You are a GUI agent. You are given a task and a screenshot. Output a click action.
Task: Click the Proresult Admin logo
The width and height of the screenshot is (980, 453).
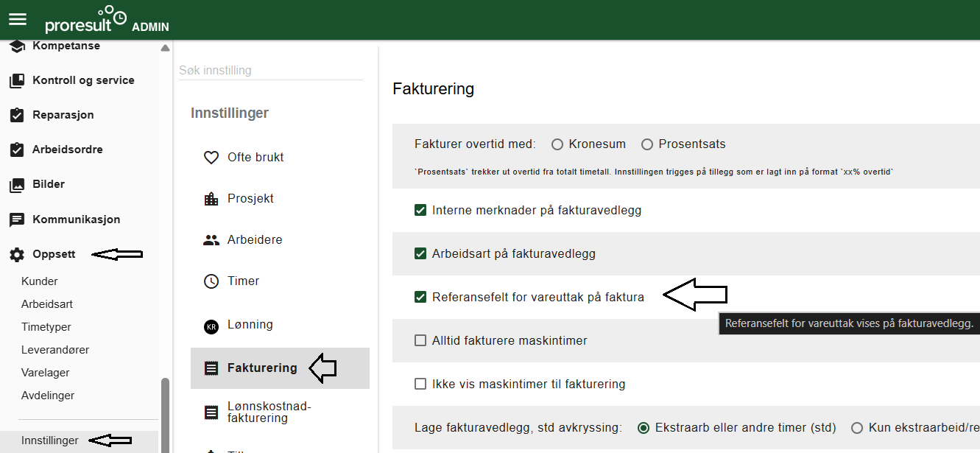point(106,20)
